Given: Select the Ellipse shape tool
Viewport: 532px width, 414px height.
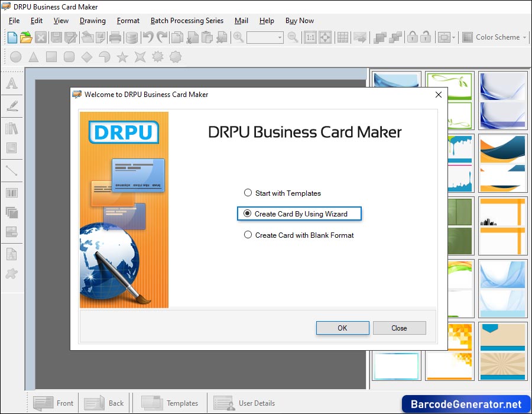Looking at the screenshot, I should [x=15, y=57].
